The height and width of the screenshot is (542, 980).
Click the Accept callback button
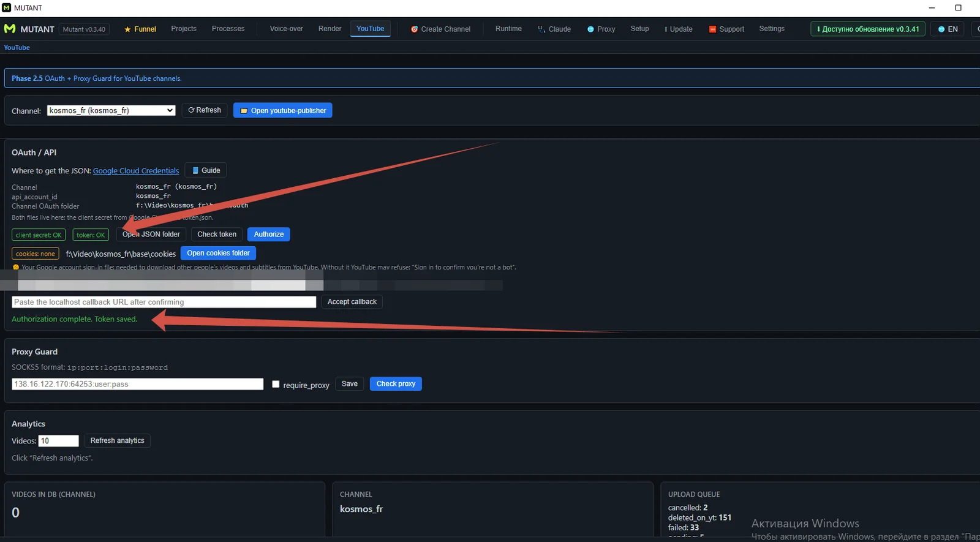point(352,302)
